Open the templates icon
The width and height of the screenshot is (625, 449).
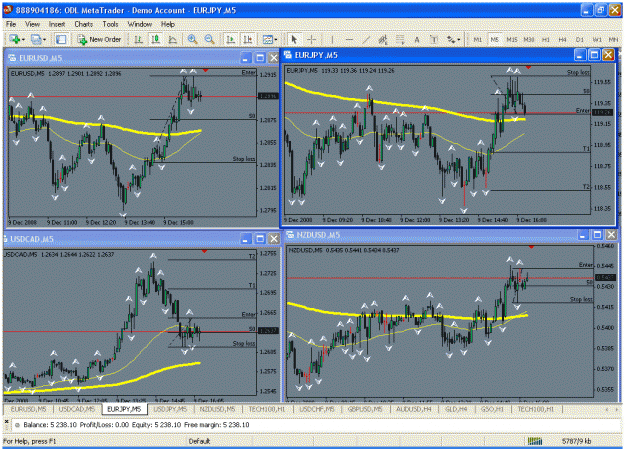point(267,39)
